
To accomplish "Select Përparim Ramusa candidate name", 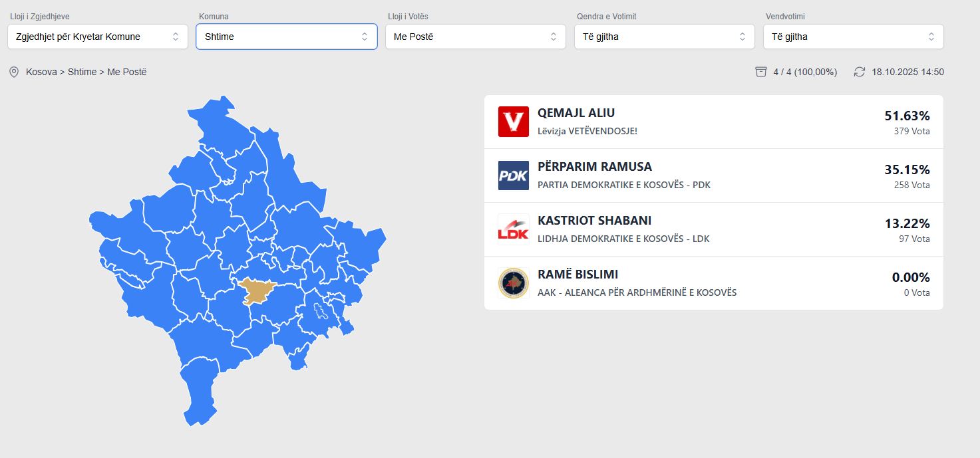I will tap(594, 167).
